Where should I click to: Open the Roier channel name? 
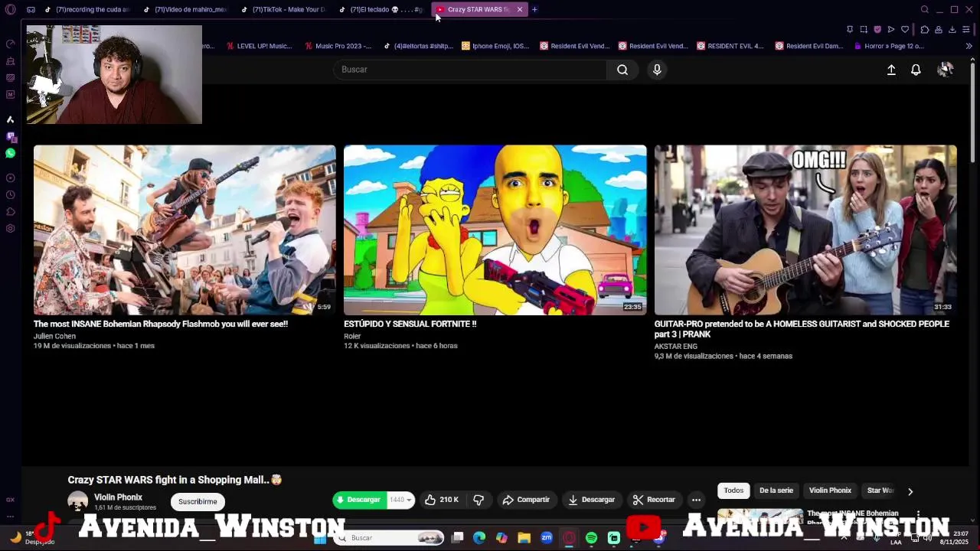pos(352,336)
